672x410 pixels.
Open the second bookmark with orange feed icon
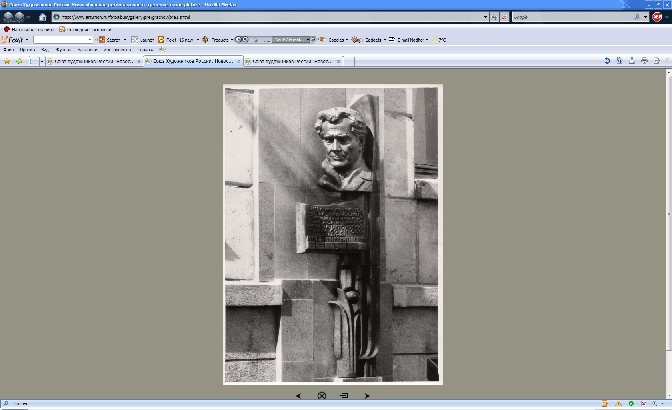(85, 29)
